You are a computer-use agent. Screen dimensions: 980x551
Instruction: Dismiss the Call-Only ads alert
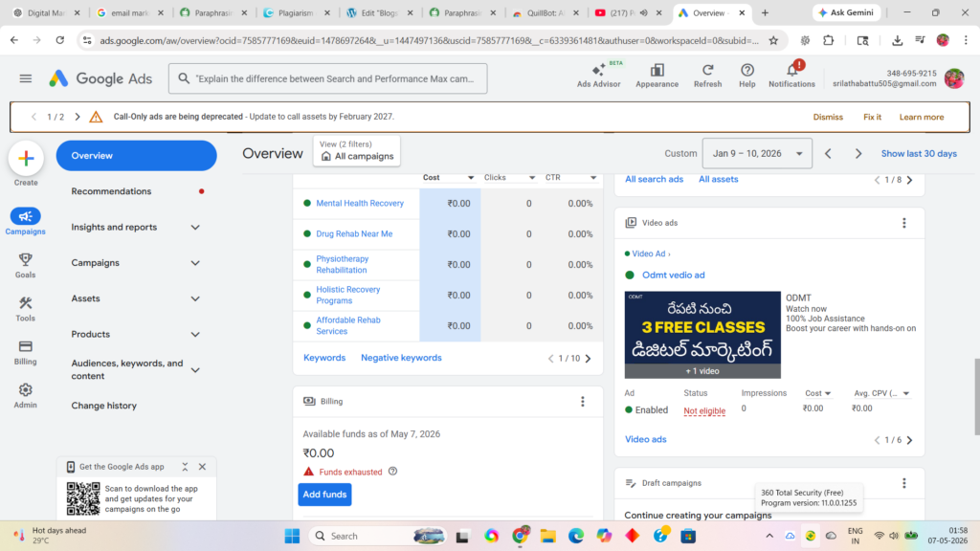point(828,117)
